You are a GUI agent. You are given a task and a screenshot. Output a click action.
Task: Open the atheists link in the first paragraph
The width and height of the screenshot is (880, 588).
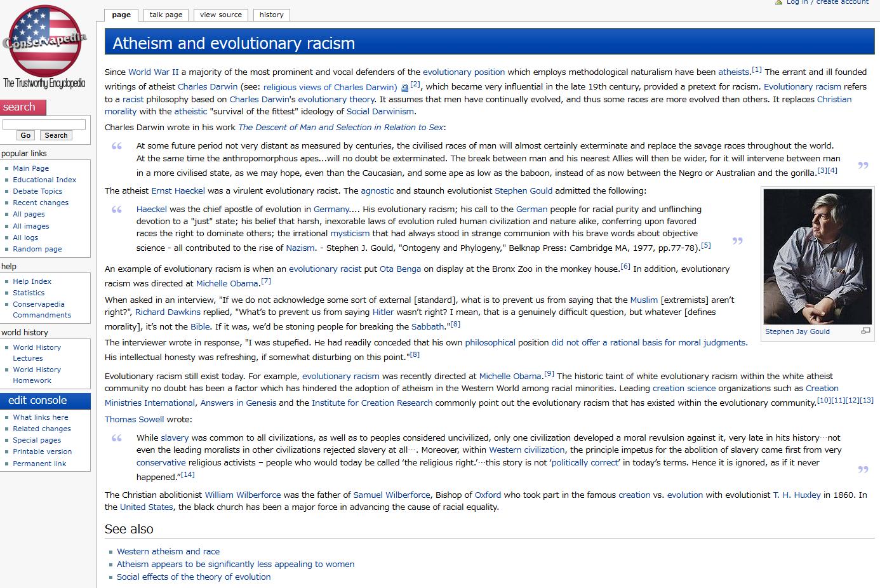734,72
